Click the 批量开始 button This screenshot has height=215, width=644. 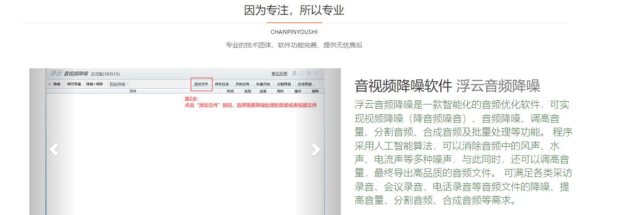(263, 84)
